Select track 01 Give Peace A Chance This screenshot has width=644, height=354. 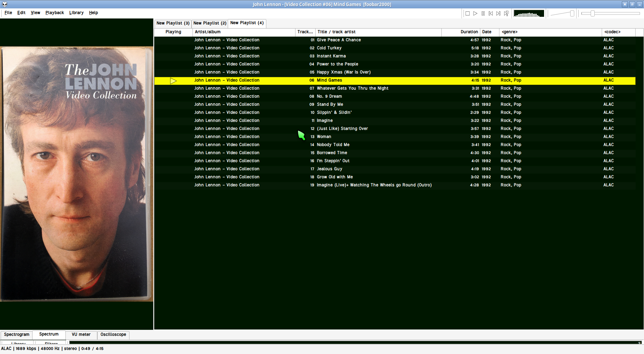[x=395, y=40]
